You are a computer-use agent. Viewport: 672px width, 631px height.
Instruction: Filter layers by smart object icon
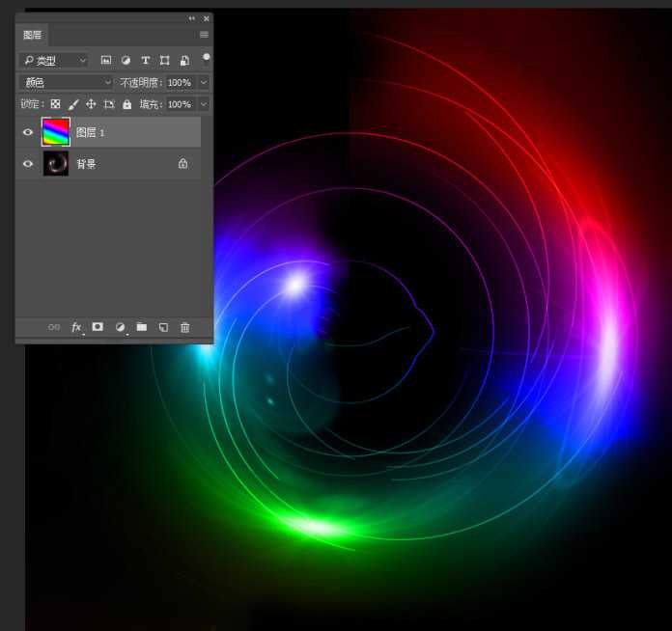pos(184,61)
